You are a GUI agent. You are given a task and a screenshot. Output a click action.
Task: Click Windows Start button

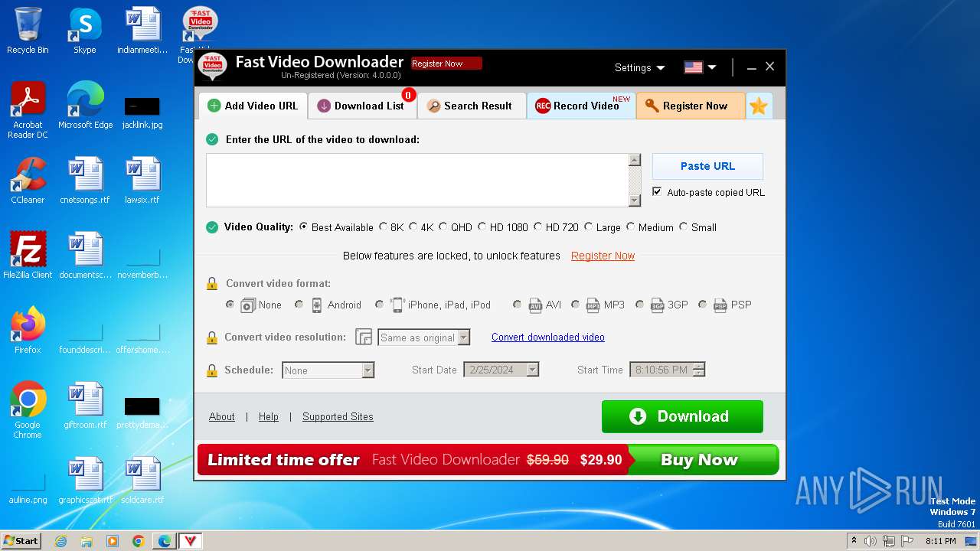(x=21, y=541)
